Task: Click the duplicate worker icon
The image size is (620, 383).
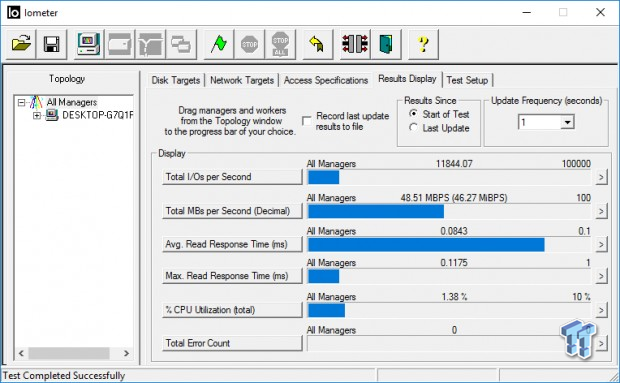Action: 181,44
